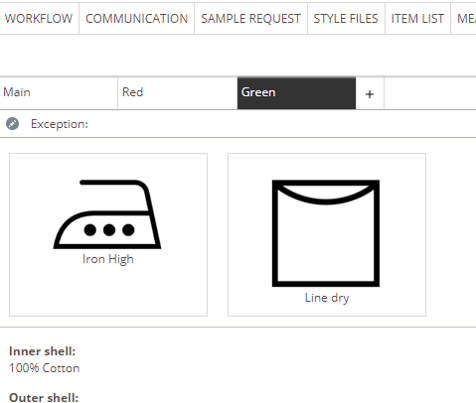476x403 pixels.
Task: Click the Inner shell heading
Action: click(42, 351)
